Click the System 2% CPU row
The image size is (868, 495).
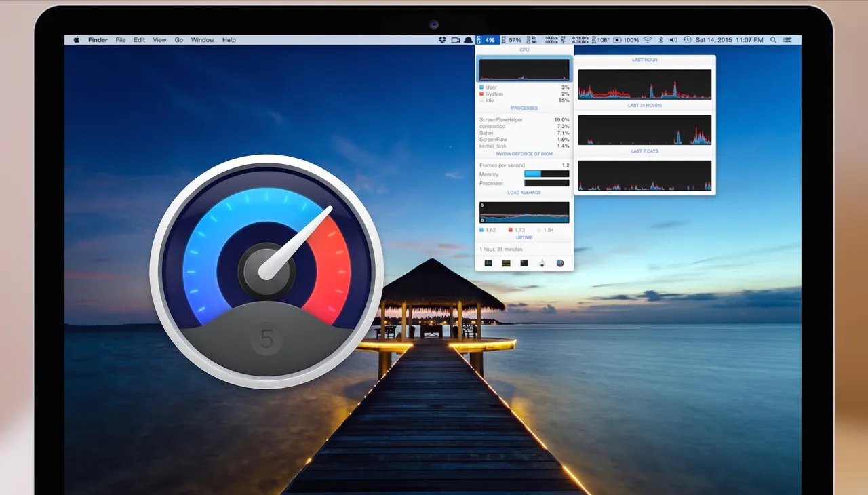click(524, 94)
